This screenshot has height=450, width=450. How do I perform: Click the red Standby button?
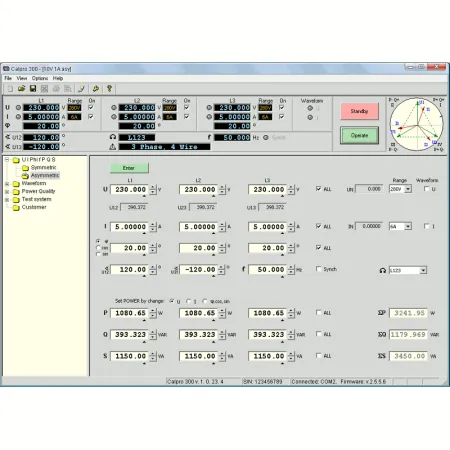point(359,111)
